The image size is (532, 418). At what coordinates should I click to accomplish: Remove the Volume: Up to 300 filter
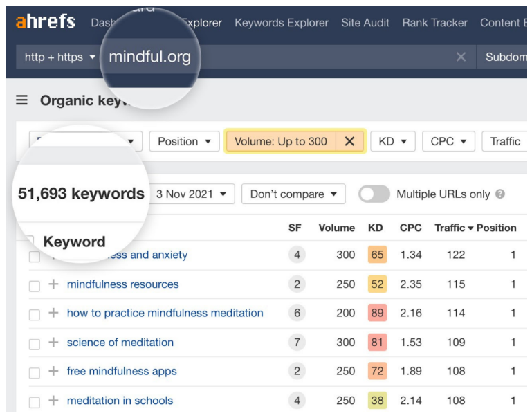[x=349, y=141]
